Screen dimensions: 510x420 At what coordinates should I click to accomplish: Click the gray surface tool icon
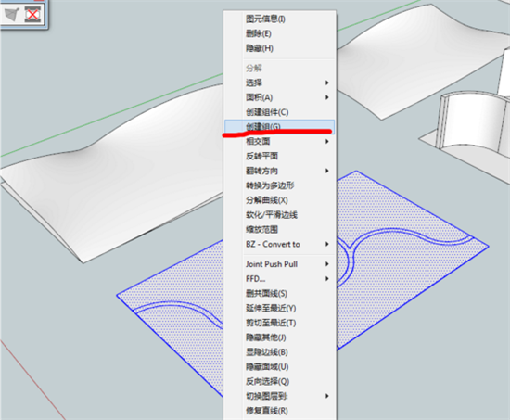click(x=12, y=14)
